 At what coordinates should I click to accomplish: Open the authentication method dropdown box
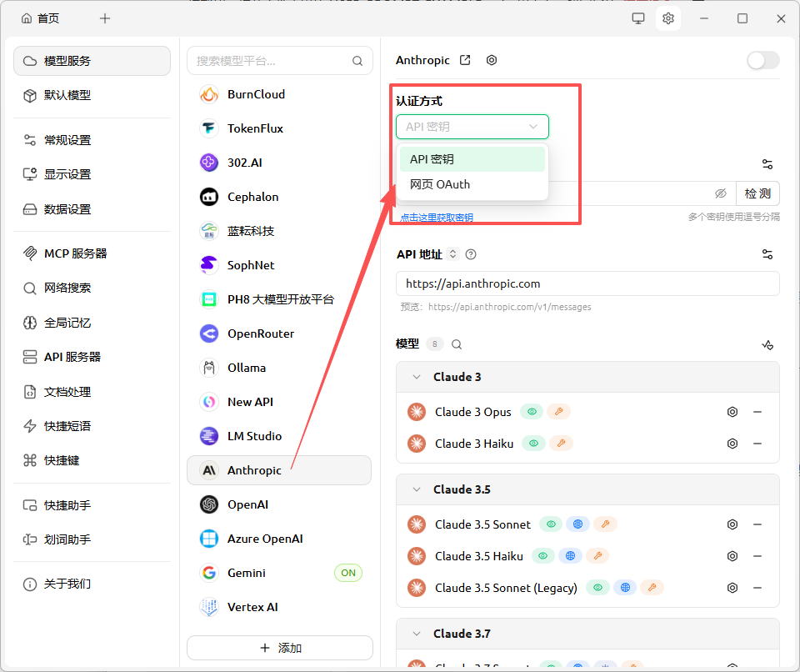472,127
